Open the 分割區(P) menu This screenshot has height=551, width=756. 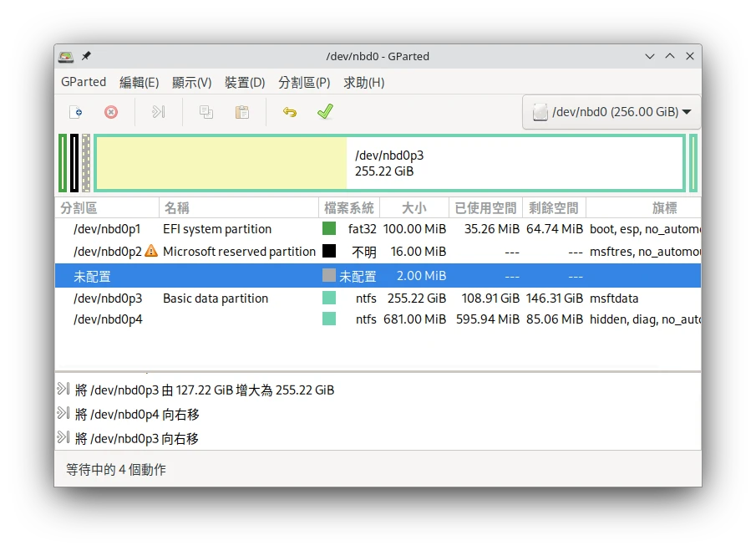click(x=304, y=82)
